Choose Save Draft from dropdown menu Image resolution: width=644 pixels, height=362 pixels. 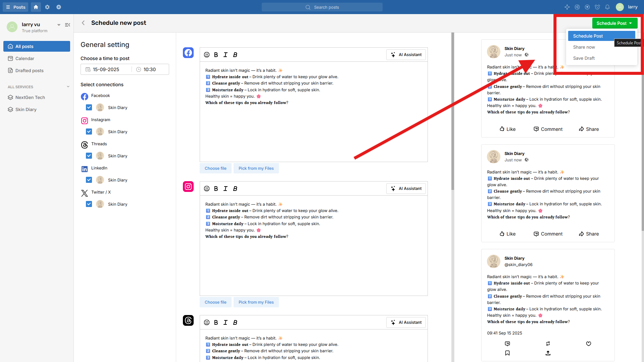pos(584,58)
